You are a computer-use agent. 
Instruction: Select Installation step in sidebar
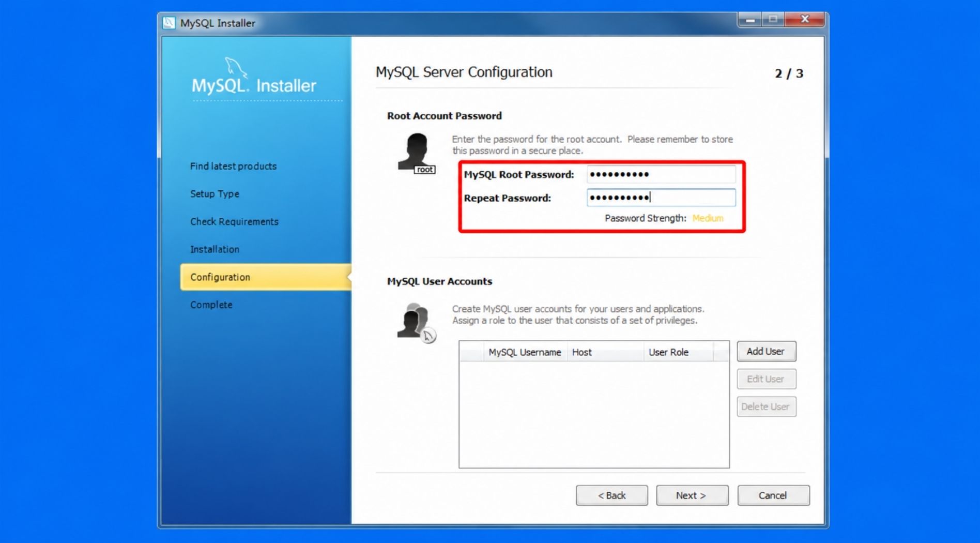click(215, 249)
